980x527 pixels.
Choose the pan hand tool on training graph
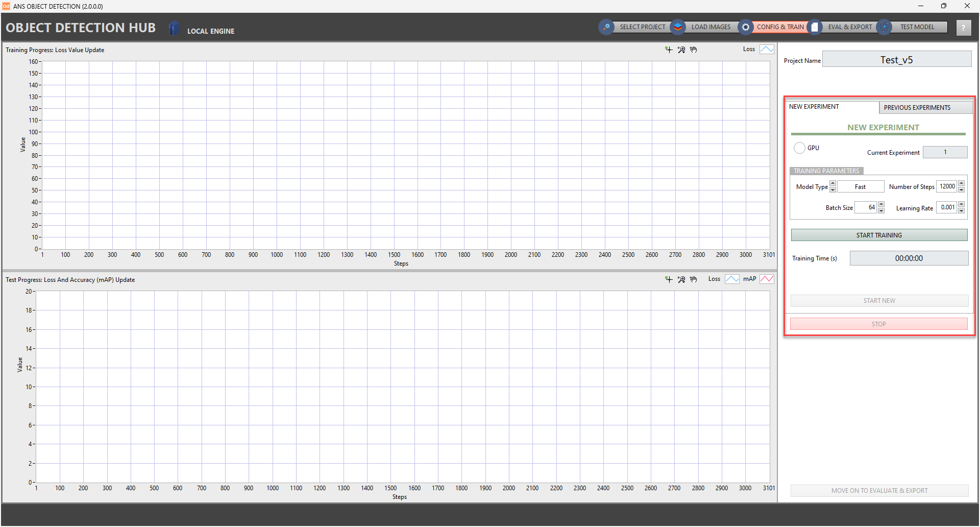coord(693,50)
